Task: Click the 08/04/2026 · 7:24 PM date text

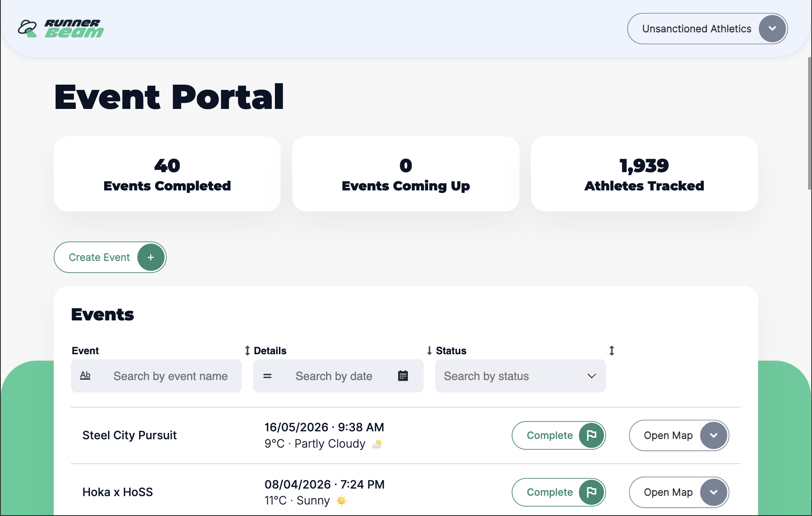Action: [325, 484]
